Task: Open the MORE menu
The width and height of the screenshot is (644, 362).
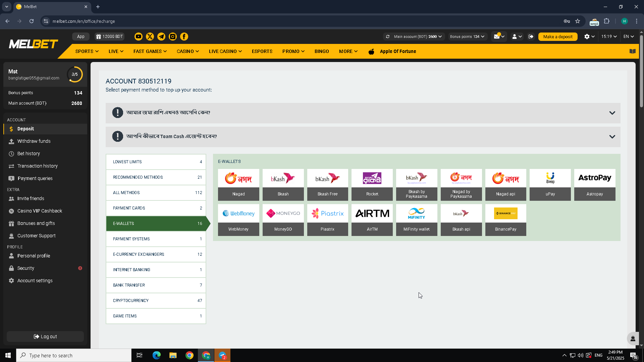Action: click(x=348, y=51)
